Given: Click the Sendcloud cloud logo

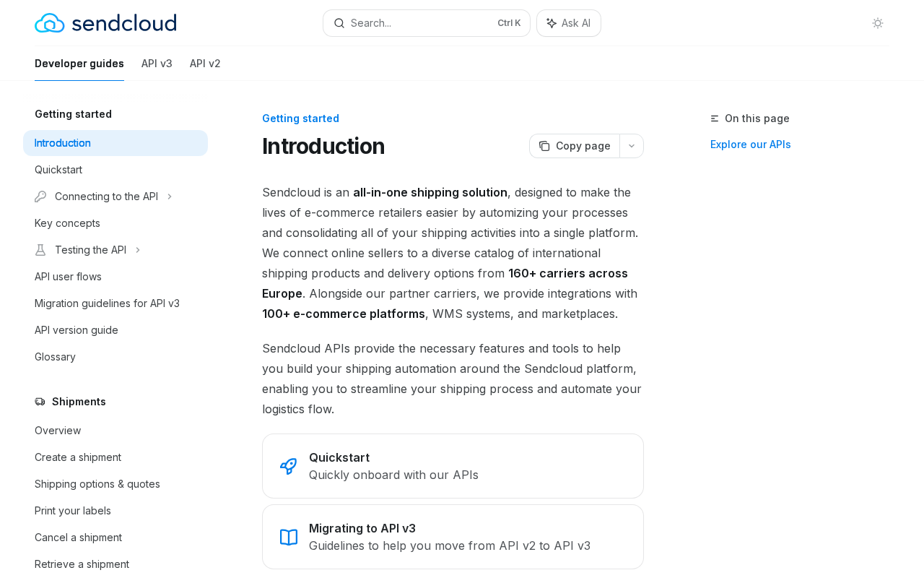Looking at the screenshot, I should [50, 23].
